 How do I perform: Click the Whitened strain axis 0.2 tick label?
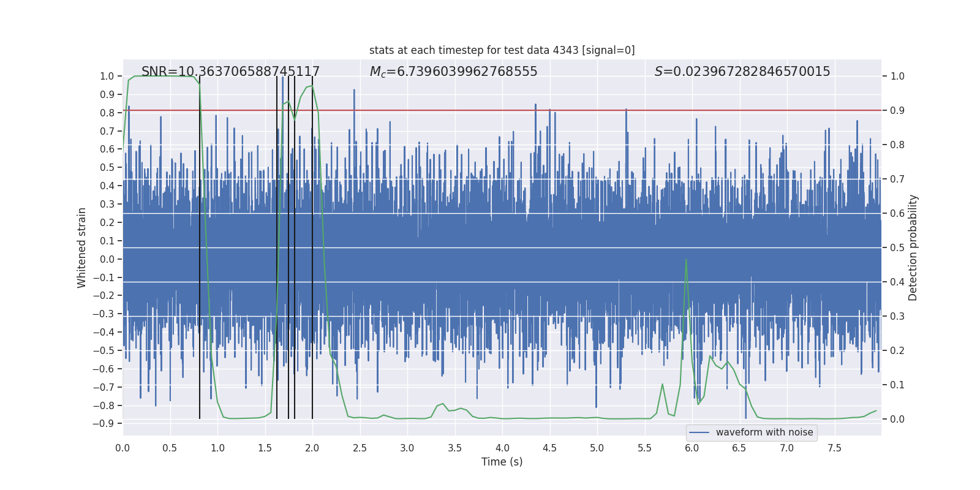click(107, 222)
